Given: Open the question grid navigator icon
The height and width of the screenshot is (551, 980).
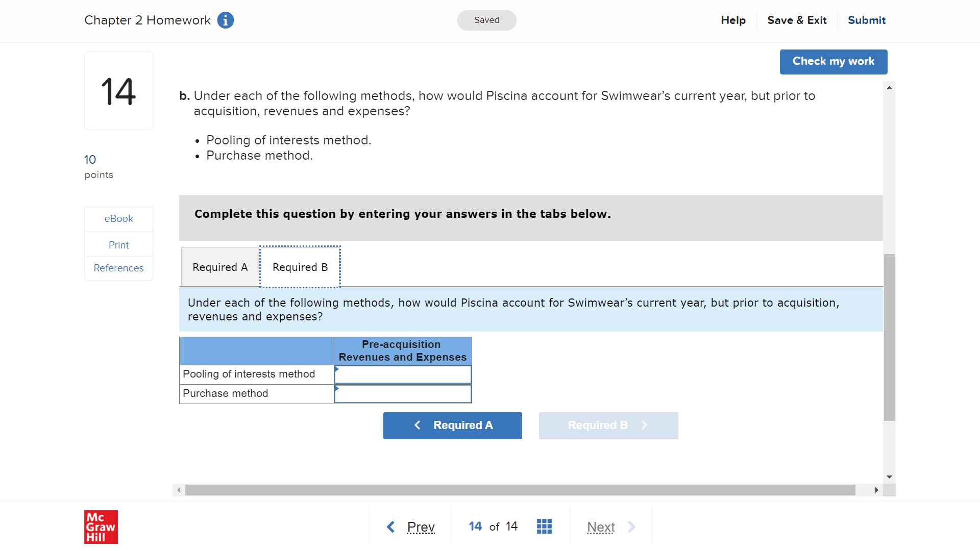Looking at the screenshot, I should [x=544, y=527].
